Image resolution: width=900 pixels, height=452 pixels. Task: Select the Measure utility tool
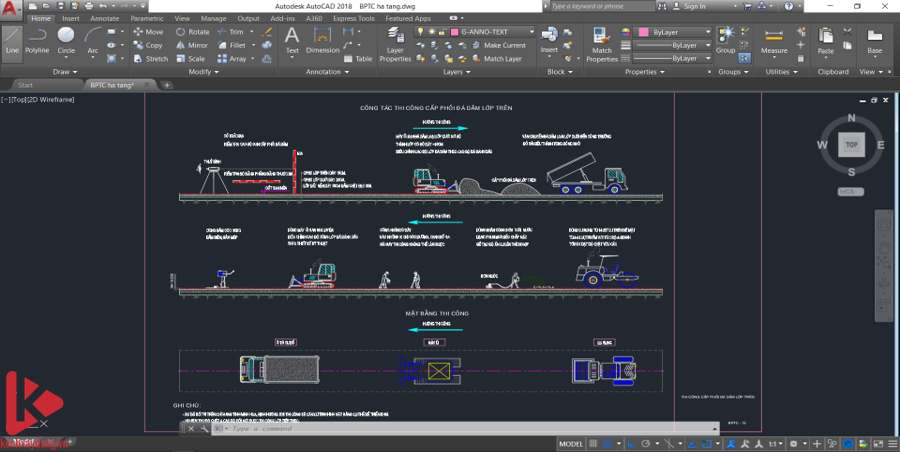tap(774, 40)
